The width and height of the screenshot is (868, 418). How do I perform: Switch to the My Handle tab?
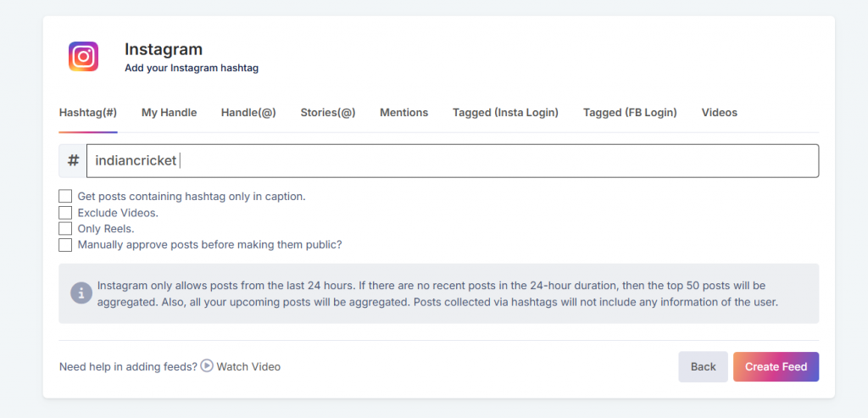[169, 113]
